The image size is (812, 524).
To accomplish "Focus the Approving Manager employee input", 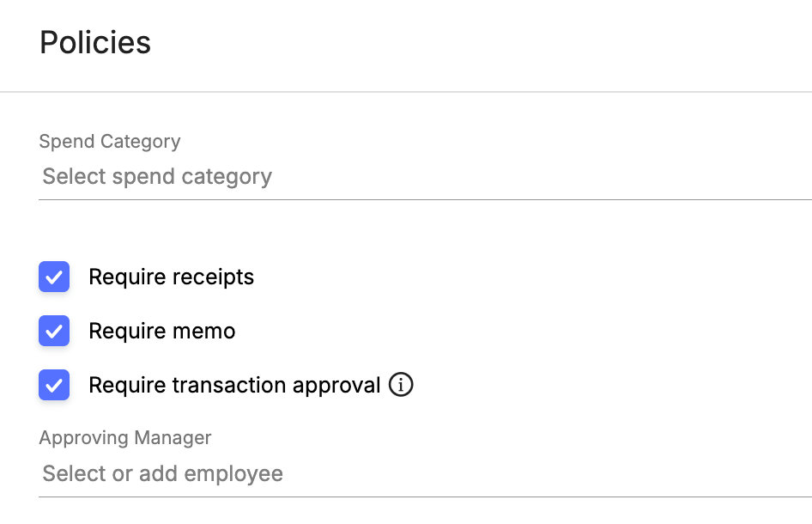I will coord(162,473).
